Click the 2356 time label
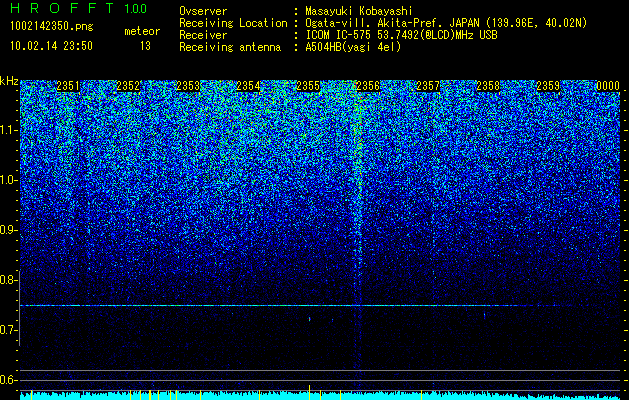Screen dimensions: 629x400 coord(368,86)
